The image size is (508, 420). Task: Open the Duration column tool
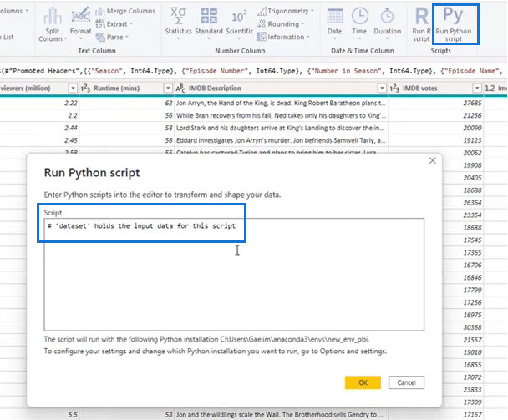[387, 23]
